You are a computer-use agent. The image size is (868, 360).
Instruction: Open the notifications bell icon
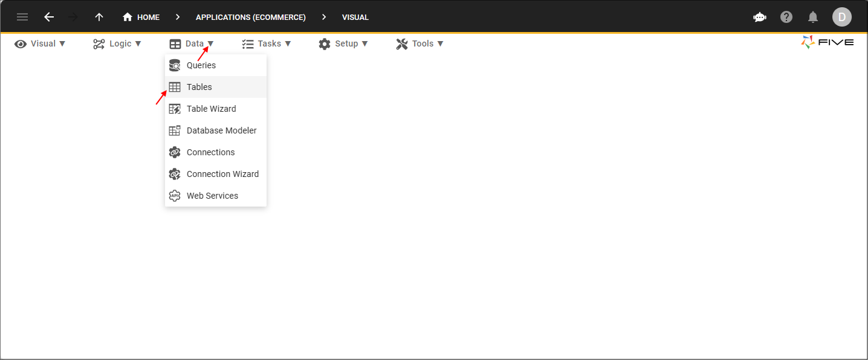coord(813,17)
